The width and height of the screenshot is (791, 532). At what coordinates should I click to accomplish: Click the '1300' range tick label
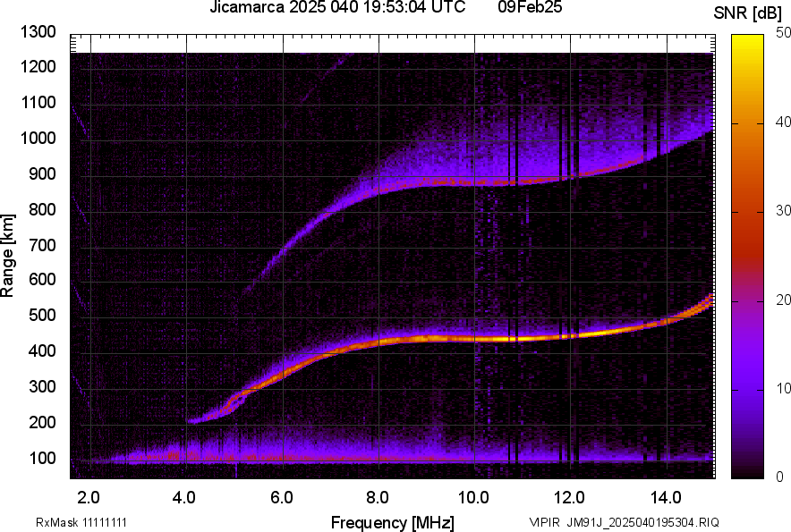coord(38,32)
